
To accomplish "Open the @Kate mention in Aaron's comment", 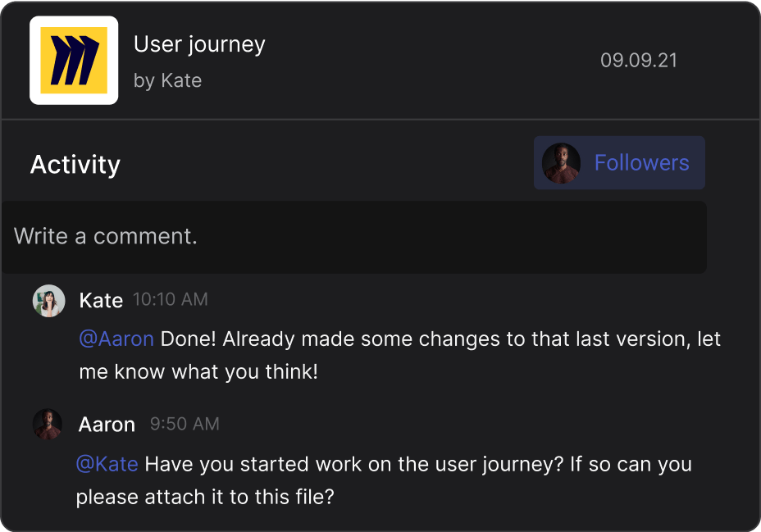I will click(x=106, y=464).
